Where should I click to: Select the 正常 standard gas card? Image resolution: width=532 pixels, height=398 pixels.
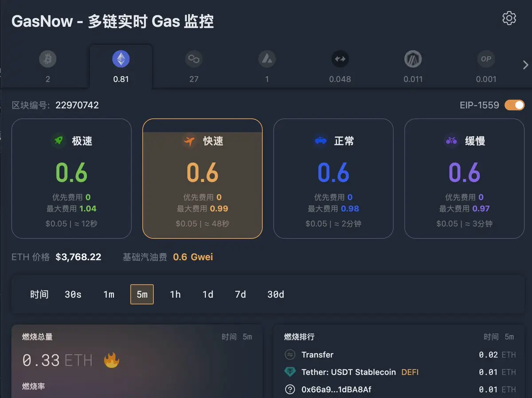coord(333,178)
